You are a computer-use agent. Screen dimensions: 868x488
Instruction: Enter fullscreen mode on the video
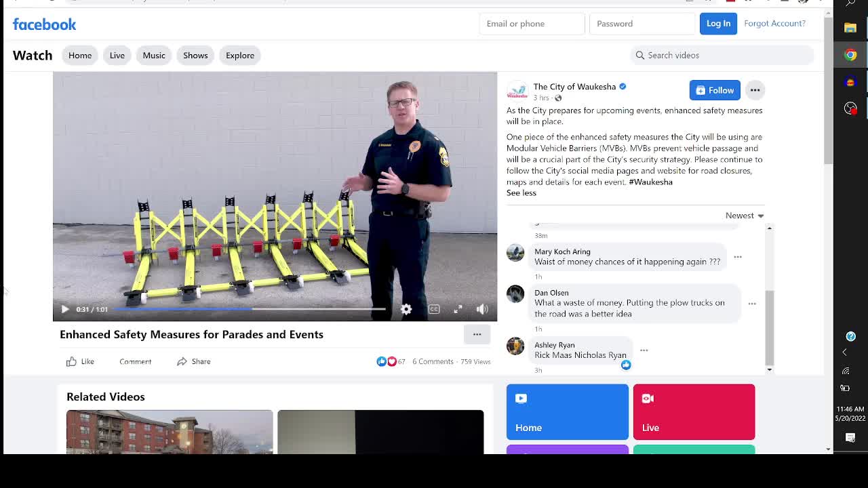click(x=458, y=309)
